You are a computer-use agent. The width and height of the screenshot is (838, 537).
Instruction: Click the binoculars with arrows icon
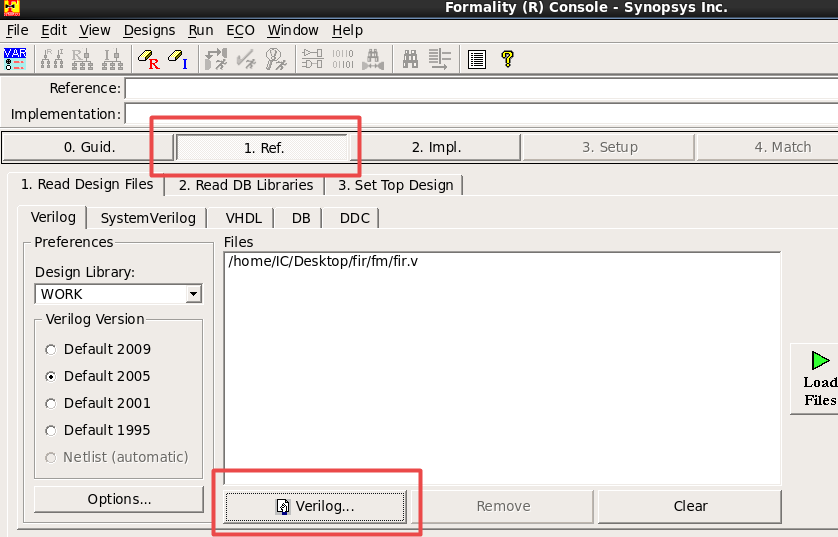tap(373, 59)
